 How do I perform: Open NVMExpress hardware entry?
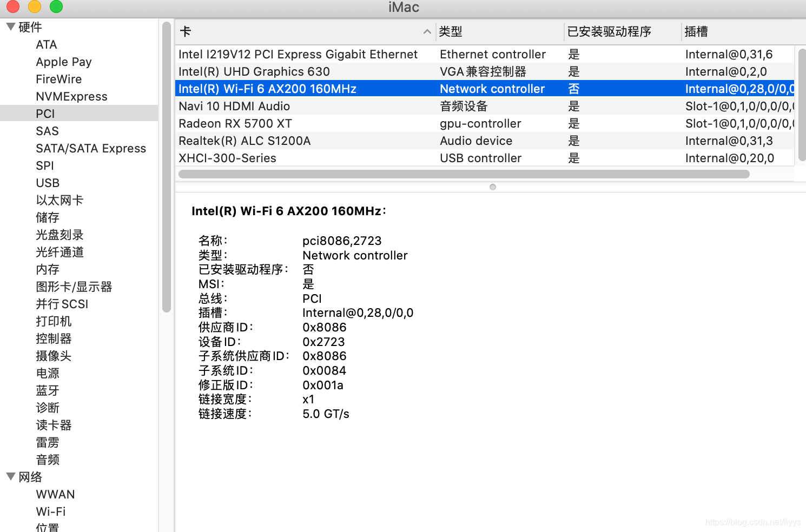[72, 96]
